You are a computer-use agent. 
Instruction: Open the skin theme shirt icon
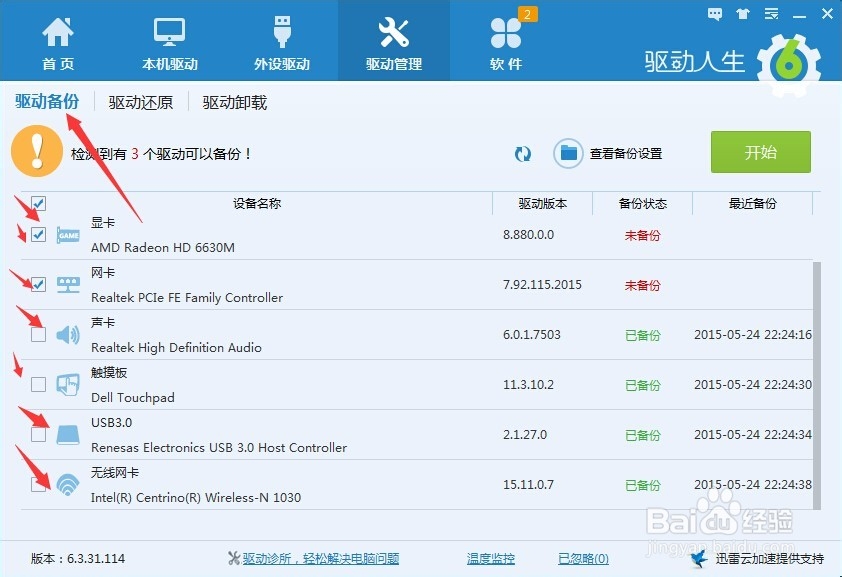click(x=741, y=14)
